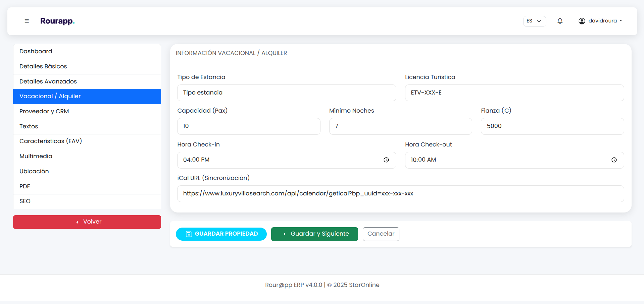The width and height of the screenshot is (644, 304).
Task: Click the iCal URL input field
Action: coord(401,194)
